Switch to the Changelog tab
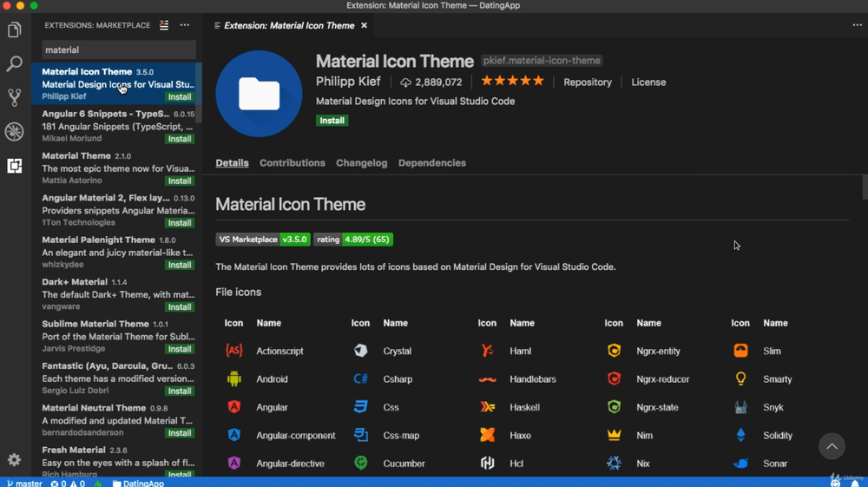The width and height of the screenshot is (868, 487). (361, 162)
